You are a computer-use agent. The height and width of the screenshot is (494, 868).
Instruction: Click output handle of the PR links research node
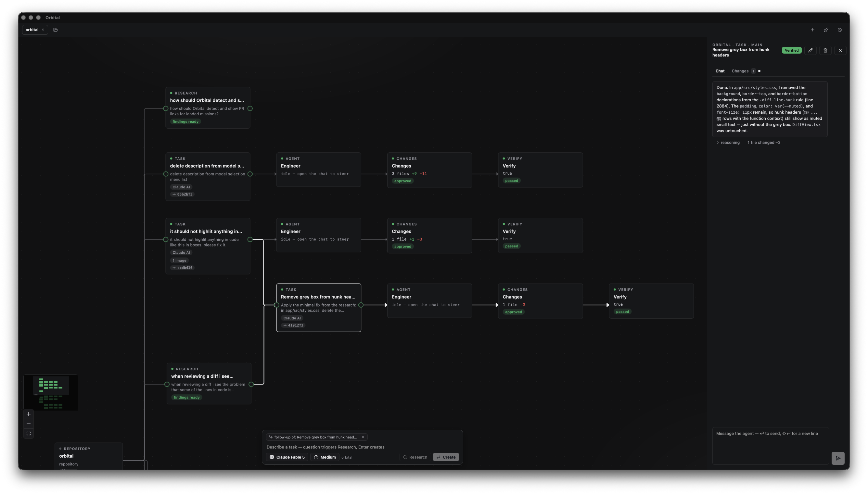250,108
